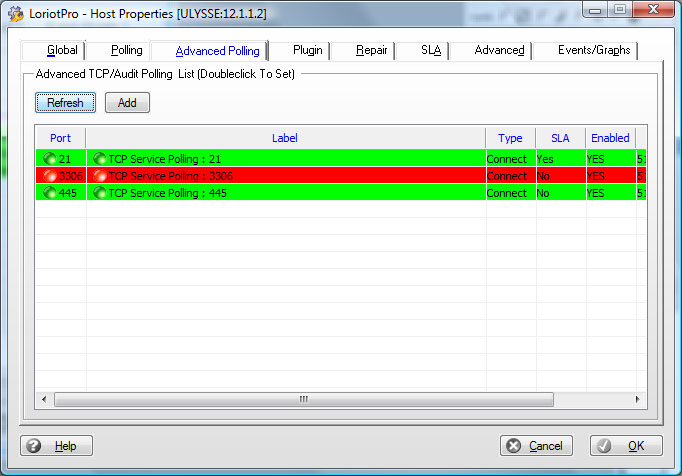The width and height of the screenshot is (682, 476).
Task: Close the Host Properties window
Action: point(653,10)
